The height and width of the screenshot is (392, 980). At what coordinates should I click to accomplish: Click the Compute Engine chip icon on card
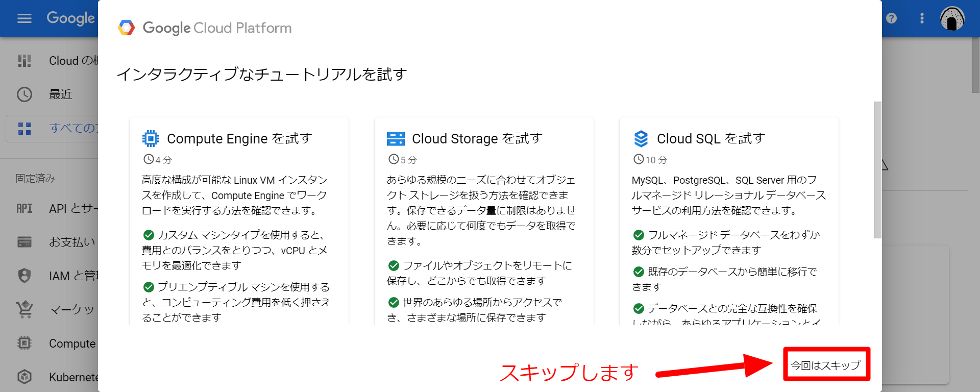point(151,138)
